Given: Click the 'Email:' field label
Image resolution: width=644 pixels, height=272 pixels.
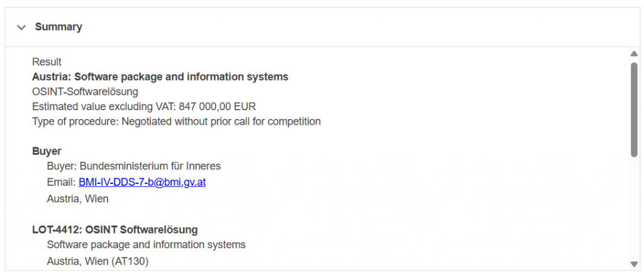Looking at the screenshot, I should coord(61,184).
